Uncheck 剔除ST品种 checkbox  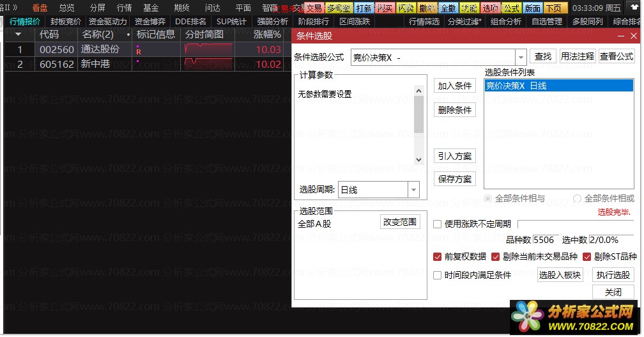click(x=587, y=257)
